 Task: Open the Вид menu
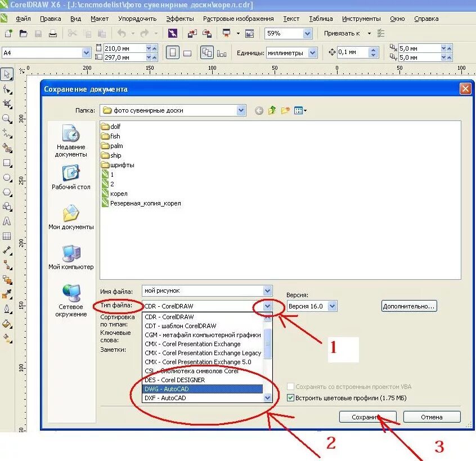[x=75, y=19]
